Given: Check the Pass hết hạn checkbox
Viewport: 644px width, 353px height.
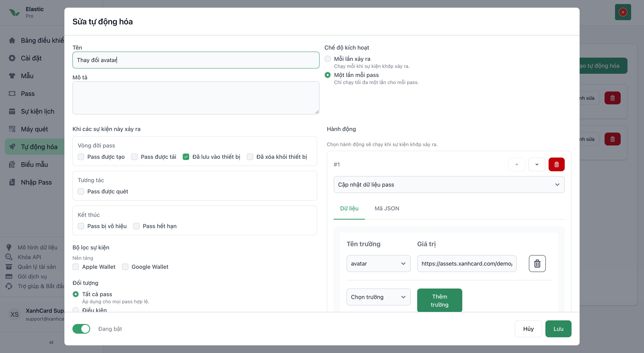Looking at the screenshot, I should pyautogui.click(x=136, y=226).
